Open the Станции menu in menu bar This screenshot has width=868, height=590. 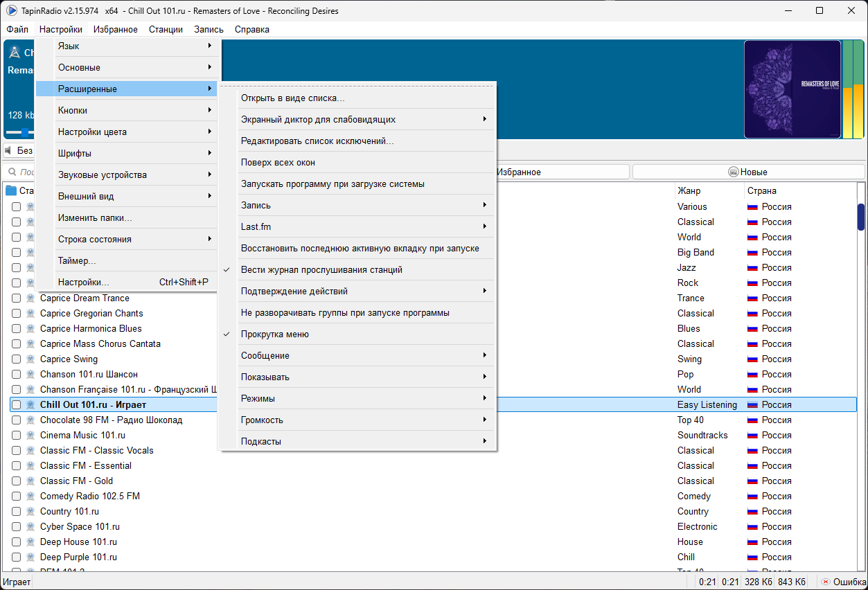click(x=166, y=29)
